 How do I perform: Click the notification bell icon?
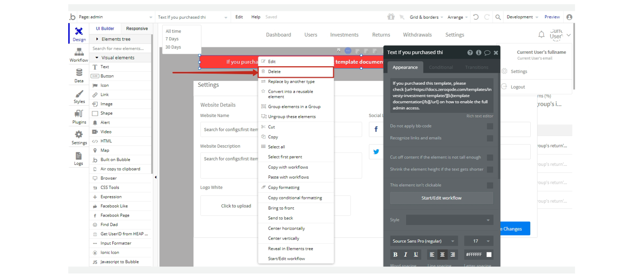[541, 34]
